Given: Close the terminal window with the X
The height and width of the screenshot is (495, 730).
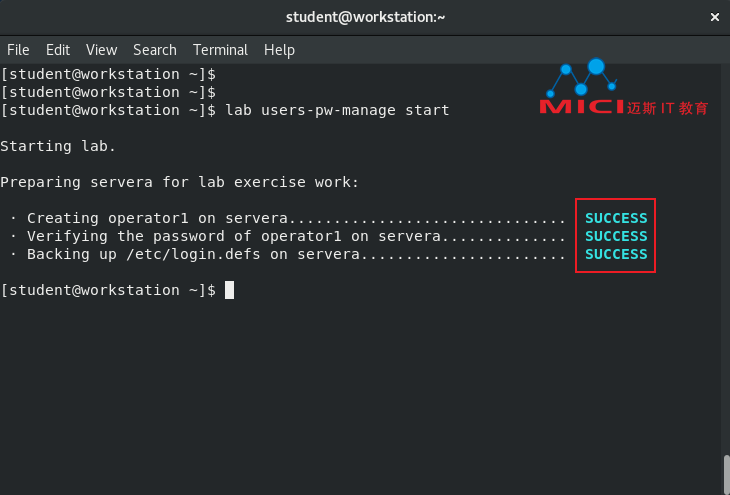Looking at the screenshot, I should 715,17.
